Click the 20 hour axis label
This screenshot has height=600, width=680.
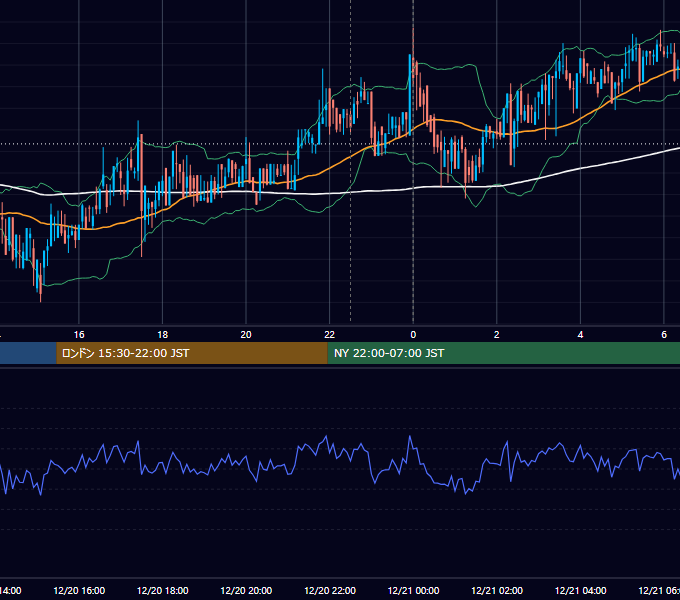pos(246,335)
